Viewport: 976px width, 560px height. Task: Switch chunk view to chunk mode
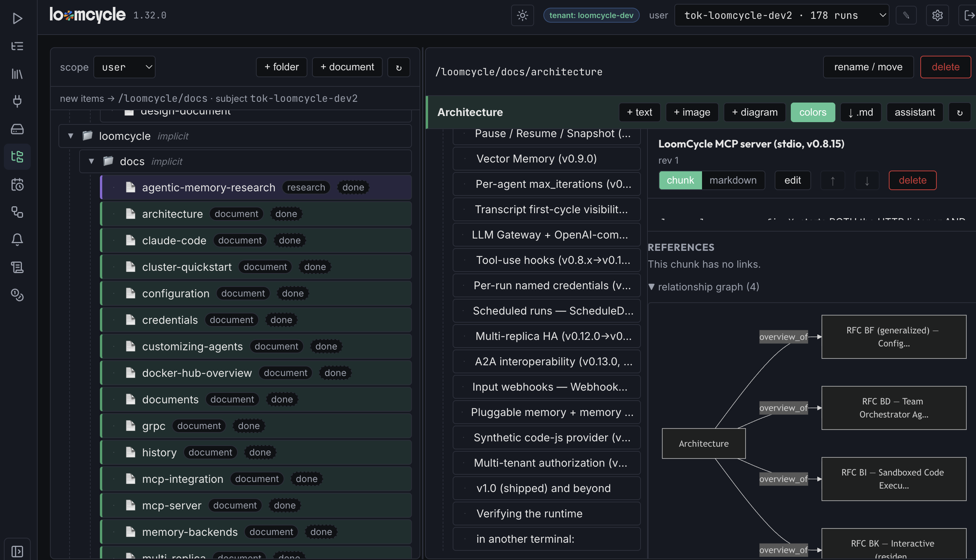pos(680,181)
